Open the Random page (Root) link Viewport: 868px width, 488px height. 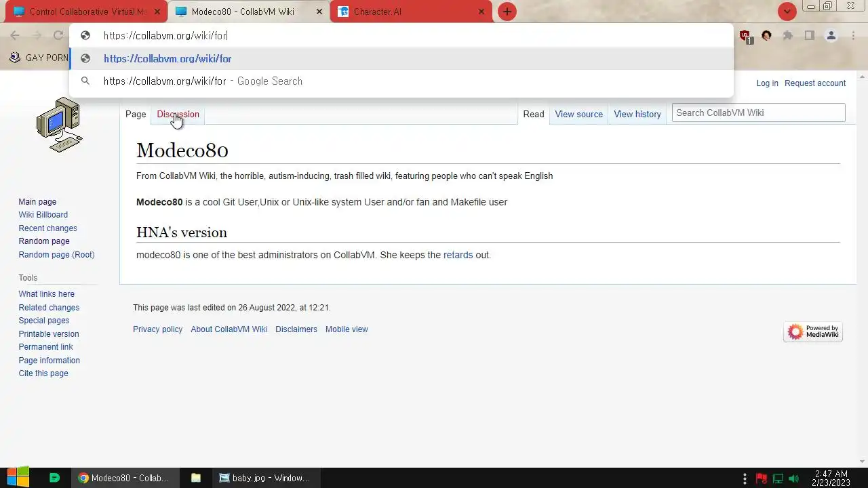coord(56,255)
